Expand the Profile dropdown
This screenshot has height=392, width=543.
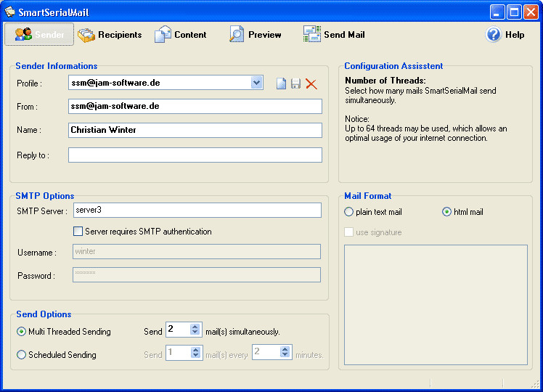point(256,83)
